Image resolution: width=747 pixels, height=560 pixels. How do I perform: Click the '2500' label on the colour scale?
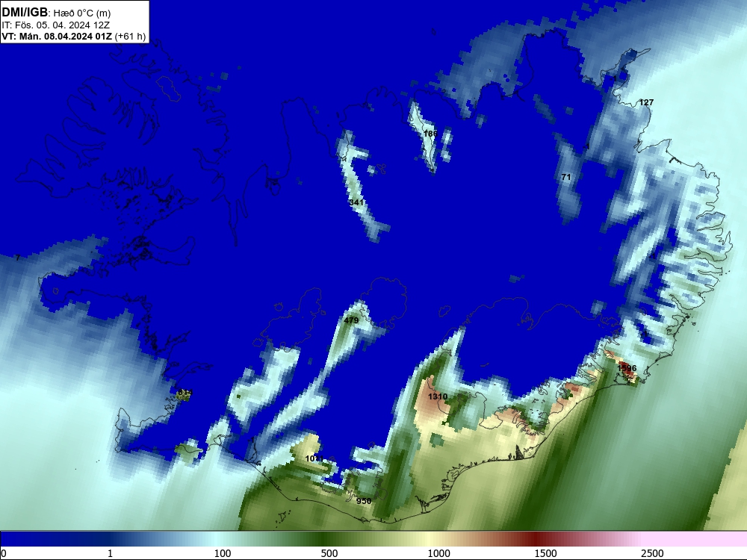[x=652, y=553]
